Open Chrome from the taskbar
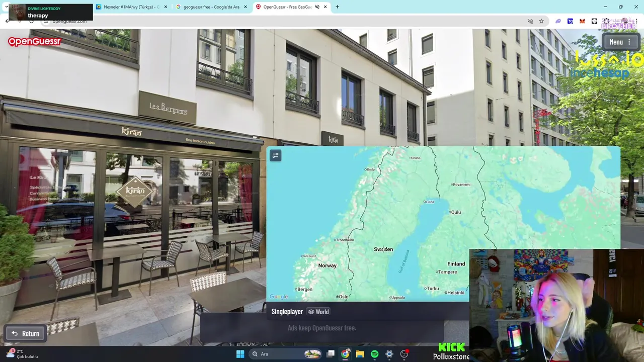Viewport: 644px width, 362px height. click(x=345, y=354)
